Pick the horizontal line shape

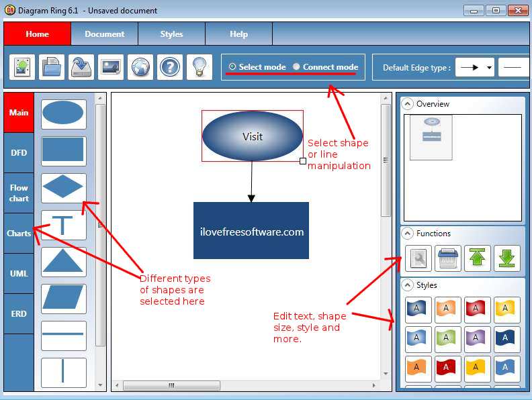63,336
